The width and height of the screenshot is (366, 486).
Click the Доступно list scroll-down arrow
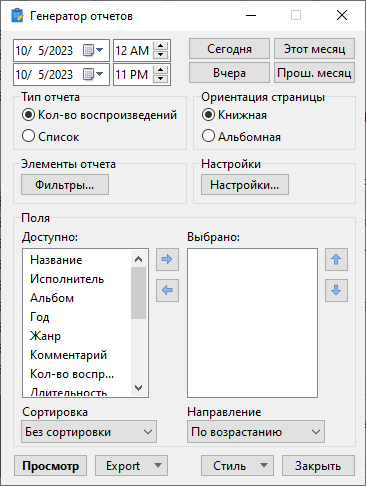[138, 388]
